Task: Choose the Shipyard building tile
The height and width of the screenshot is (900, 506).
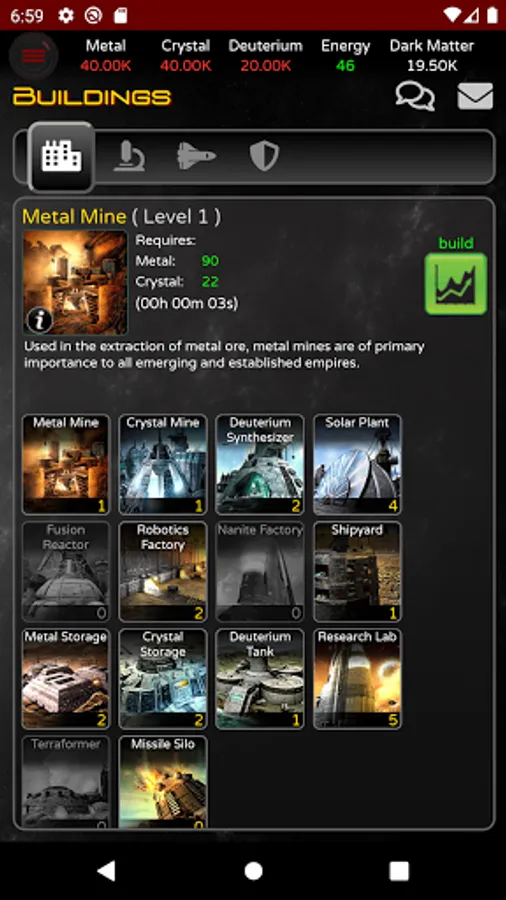Action: pos(357,572)
